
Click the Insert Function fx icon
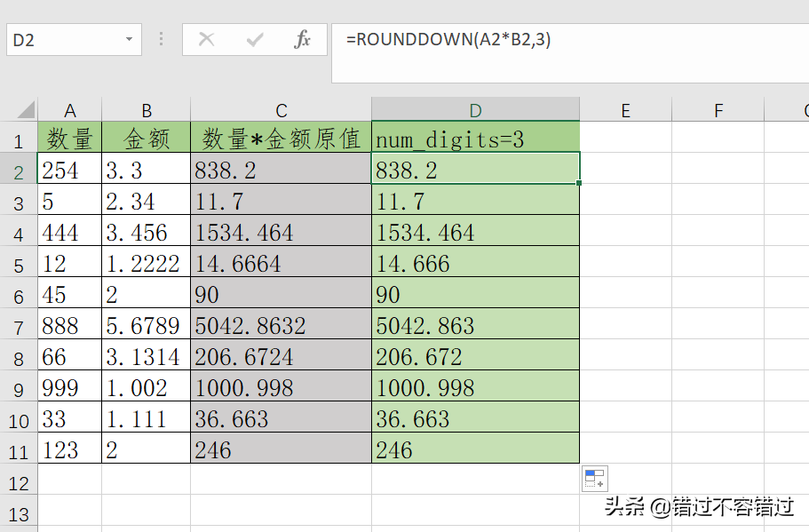(x=303, y=40)
